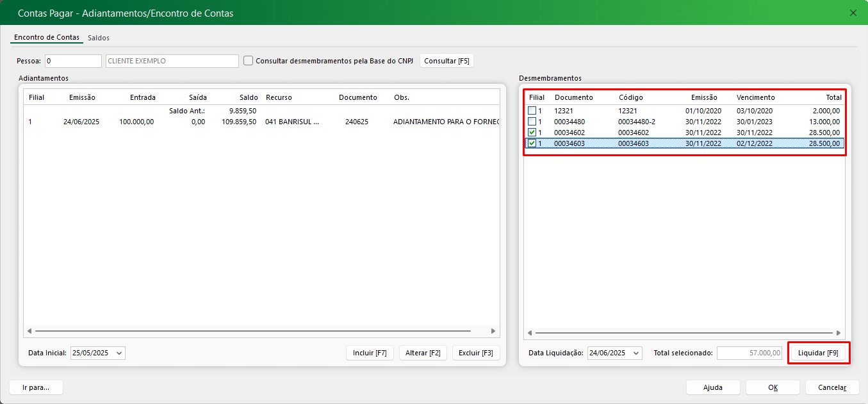This screenshot has height=404, width=868.
Task: Open the Ir para... menu button
Action: [37, 387]
